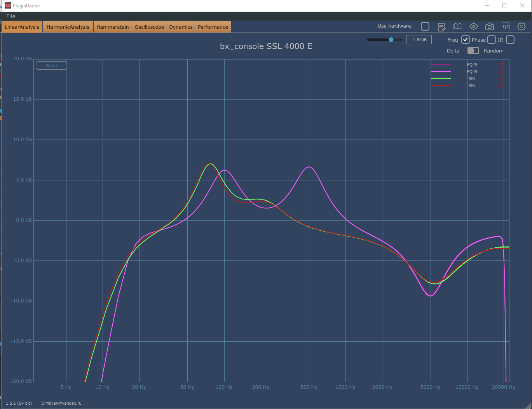532x409 pixels.
Task: Click the PluginDoctor app icon in title bar
Action: pos(7,5)
